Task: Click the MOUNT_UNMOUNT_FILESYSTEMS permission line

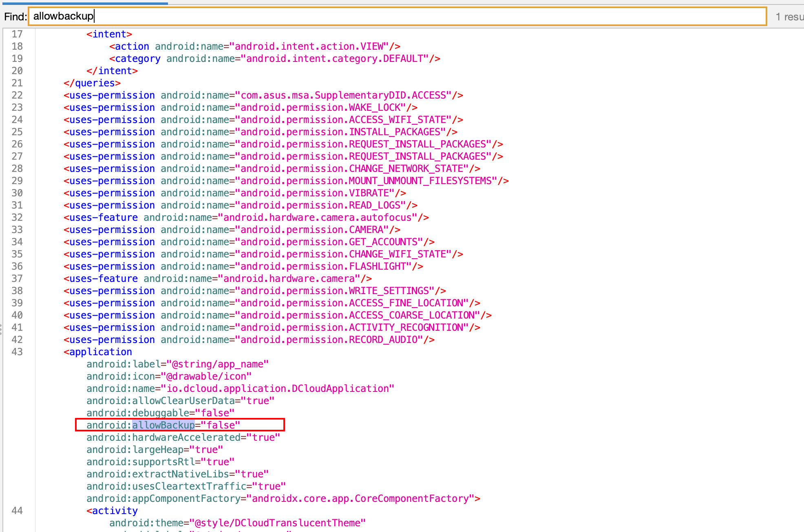Action: coord(286,181)
